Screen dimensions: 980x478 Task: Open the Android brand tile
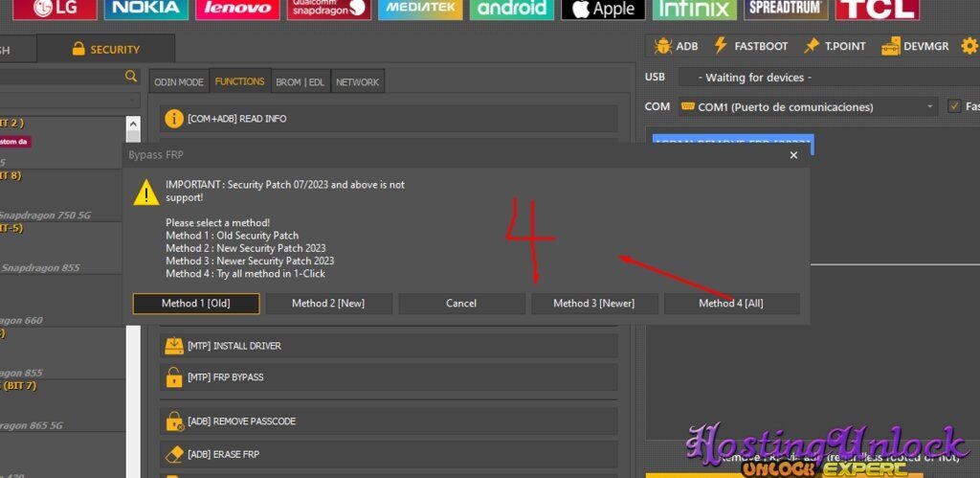click(x=512, y=10)
